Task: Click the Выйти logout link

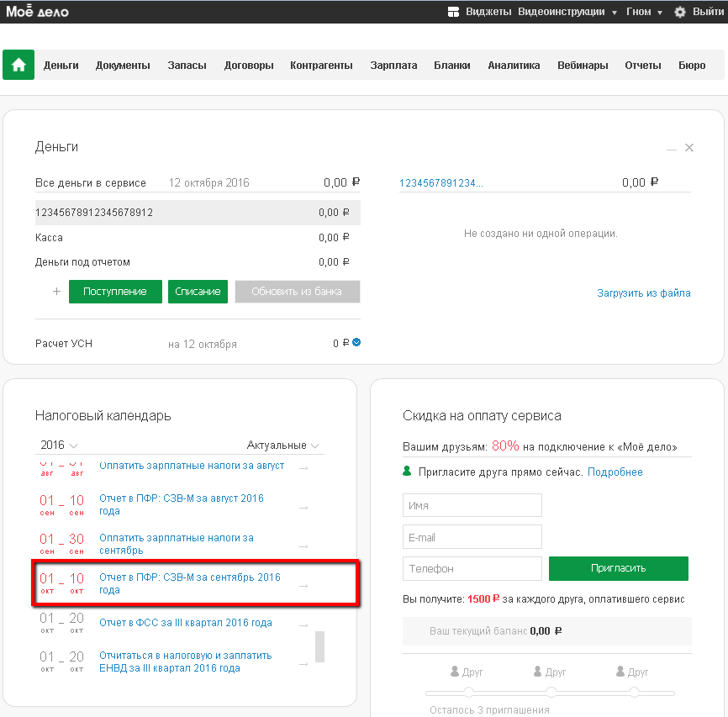Action: click(708, 12)
